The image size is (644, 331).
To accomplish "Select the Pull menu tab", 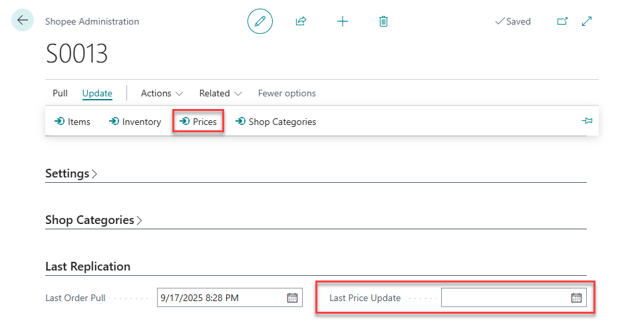I will coord(60,94).
